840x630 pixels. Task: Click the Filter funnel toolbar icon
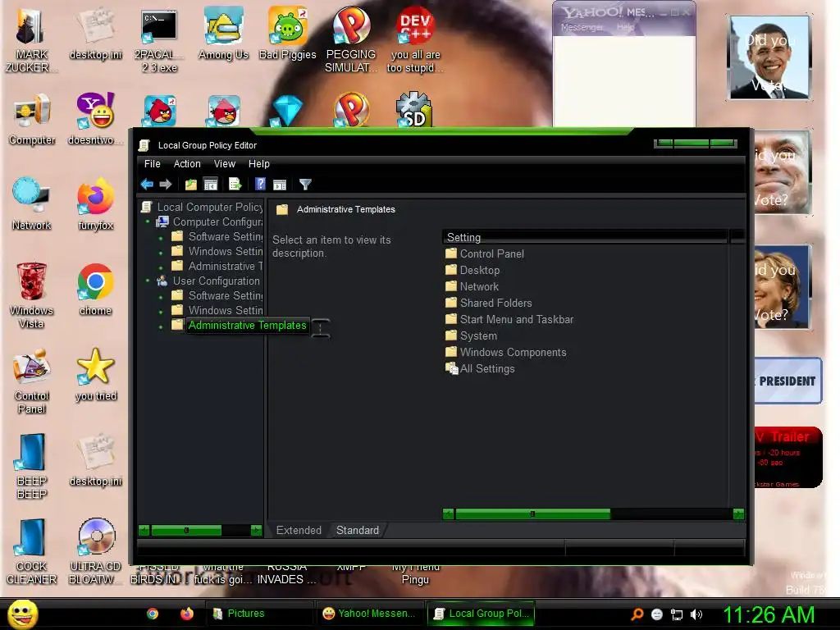point(305,185)
